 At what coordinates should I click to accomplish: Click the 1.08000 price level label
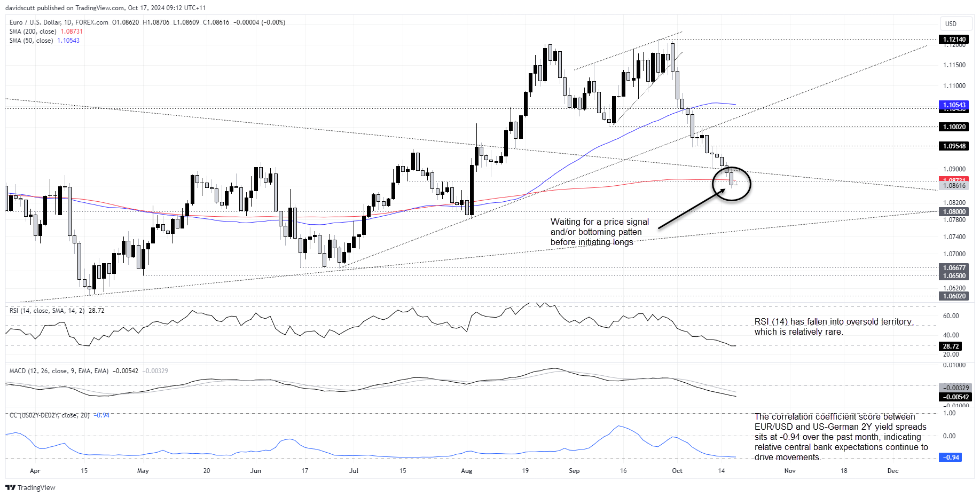pyautogui.click(x=954, y=212)
